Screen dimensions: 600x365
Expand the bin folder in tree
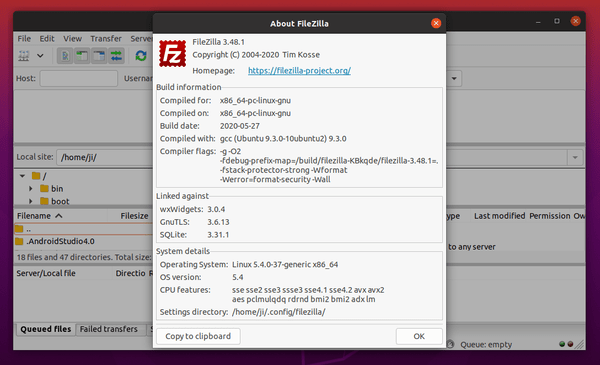click(31, 189)
